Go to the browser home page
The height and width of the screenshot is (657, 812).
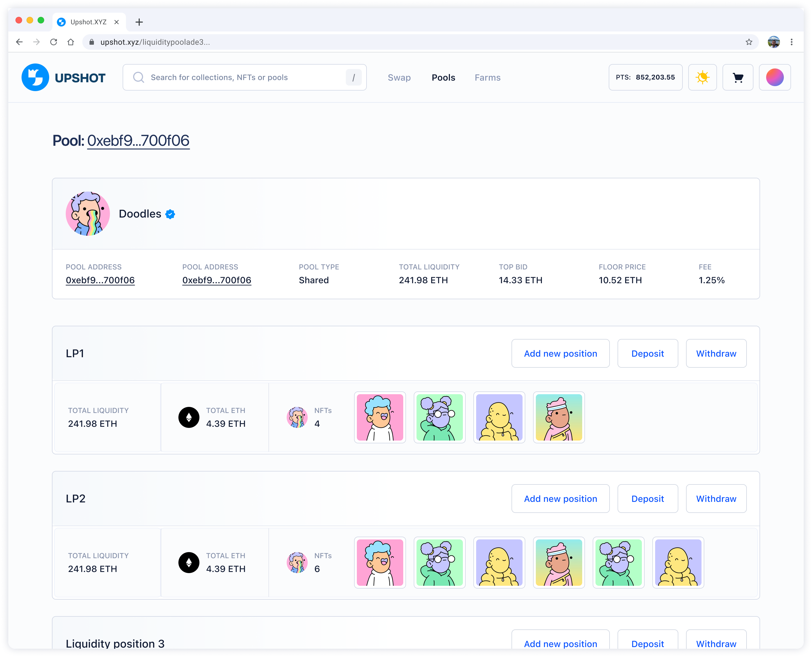coord(71,42)
